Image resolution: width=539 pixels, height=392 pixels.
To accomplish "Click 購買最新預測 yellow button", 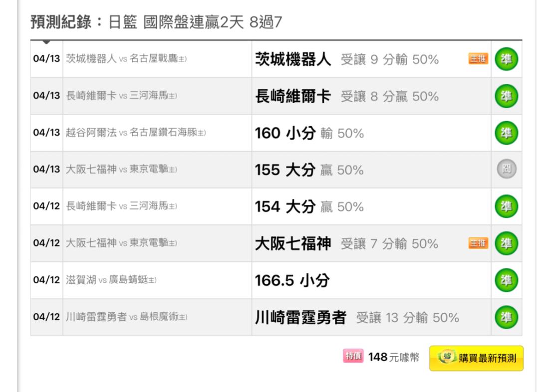I will [476, 358].
